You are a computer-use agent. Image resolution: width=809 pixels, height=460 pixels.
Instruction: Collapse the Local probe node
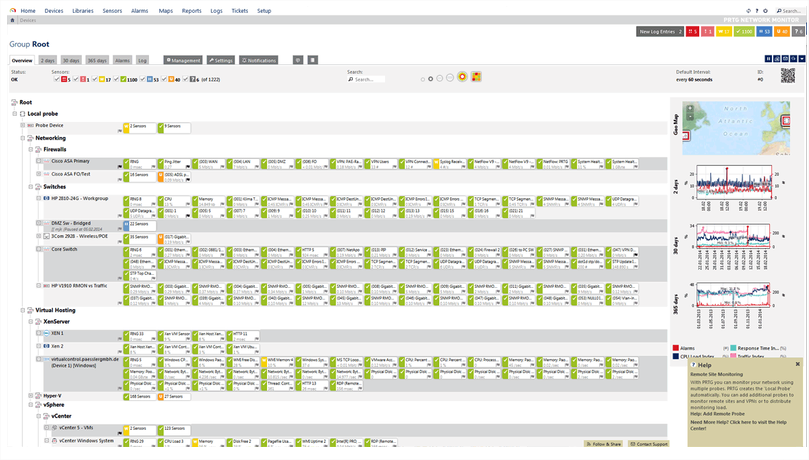click(14, 113)
